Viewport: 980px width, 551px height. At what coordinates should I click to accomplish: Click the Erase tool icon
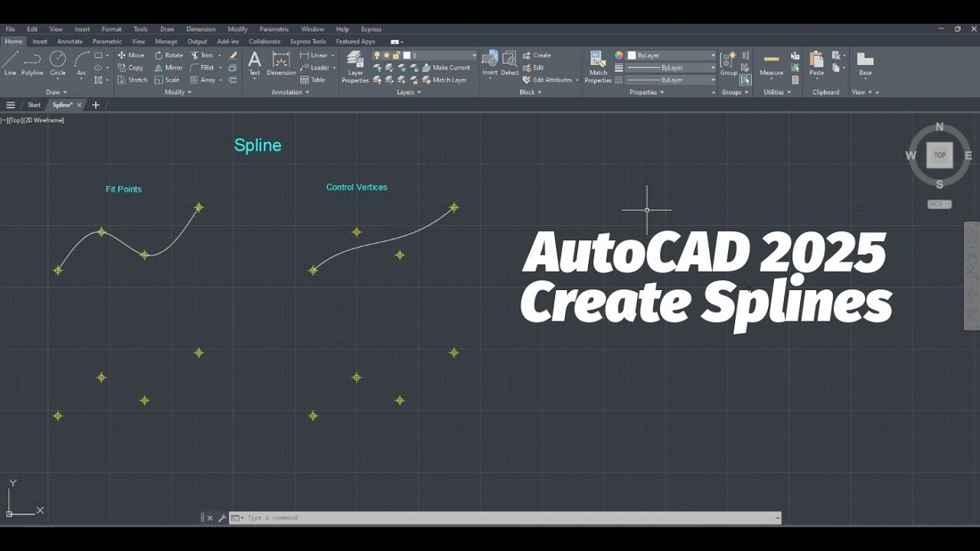pos(233,55)
